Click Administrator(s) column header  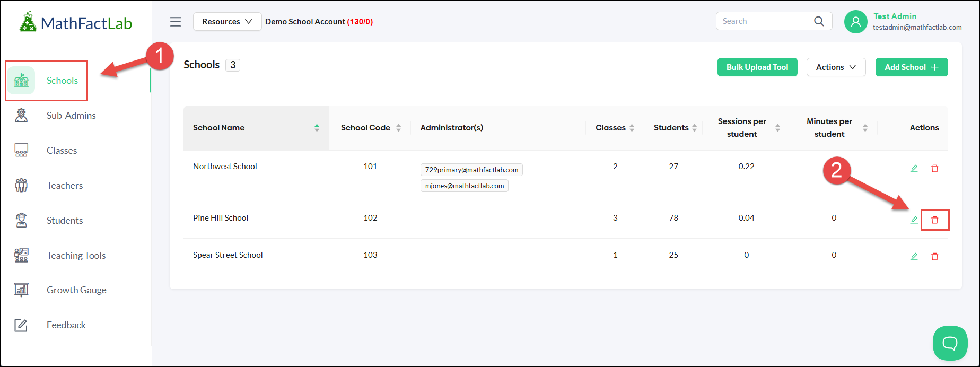click(452, 128)
